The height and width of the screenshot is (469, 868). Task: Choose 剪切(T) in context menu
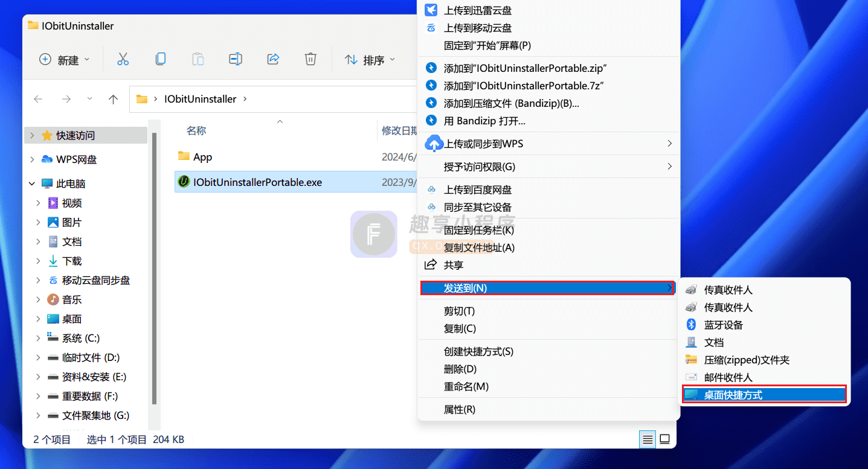(548, 311)
